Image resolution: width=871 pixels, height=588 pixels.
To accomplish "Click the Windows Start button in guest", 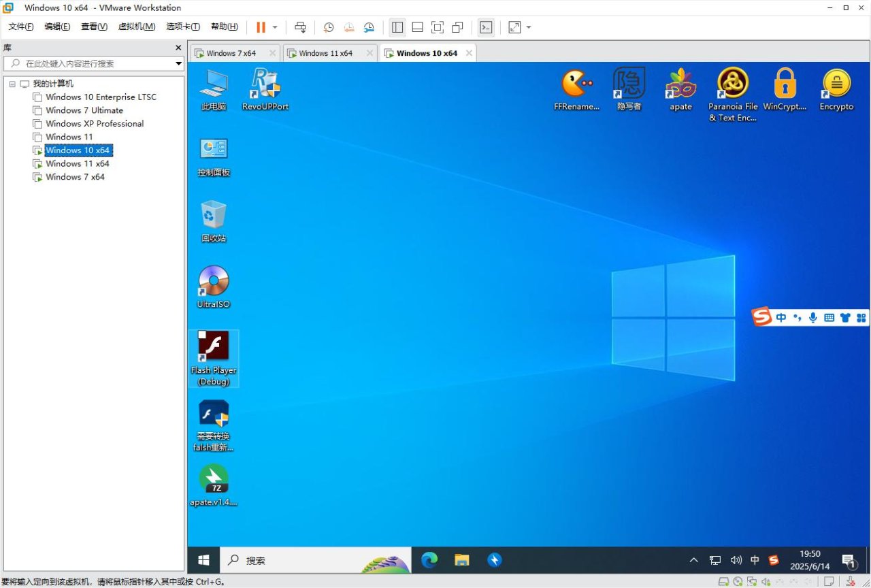I will [203, 560].
